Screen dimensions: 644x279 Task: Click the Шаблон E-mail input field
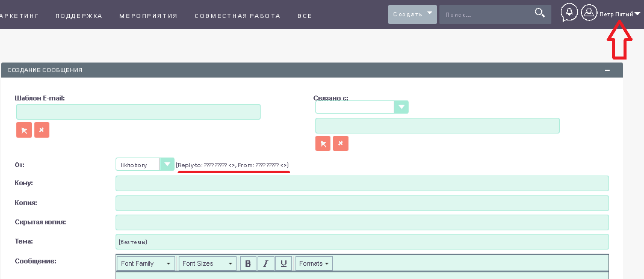point(138,112)
